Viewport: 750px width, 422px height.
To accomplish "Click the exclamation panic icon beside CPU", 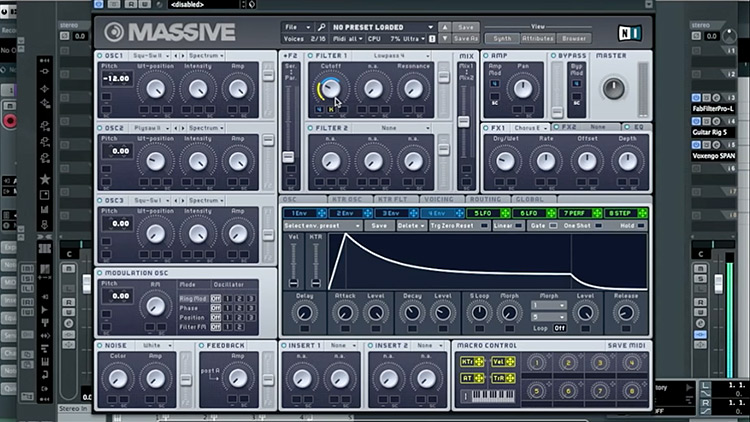I will 432,39.
